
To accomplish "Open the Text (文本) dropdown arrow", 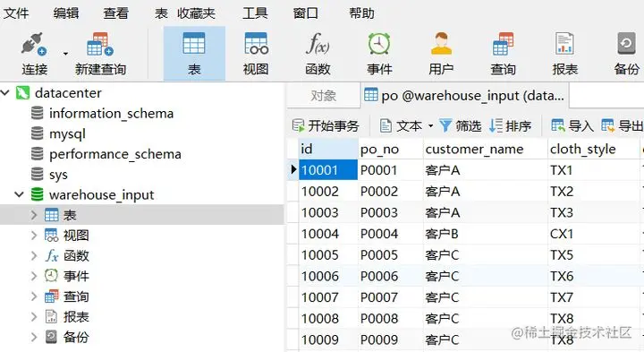I will (430, 125).
